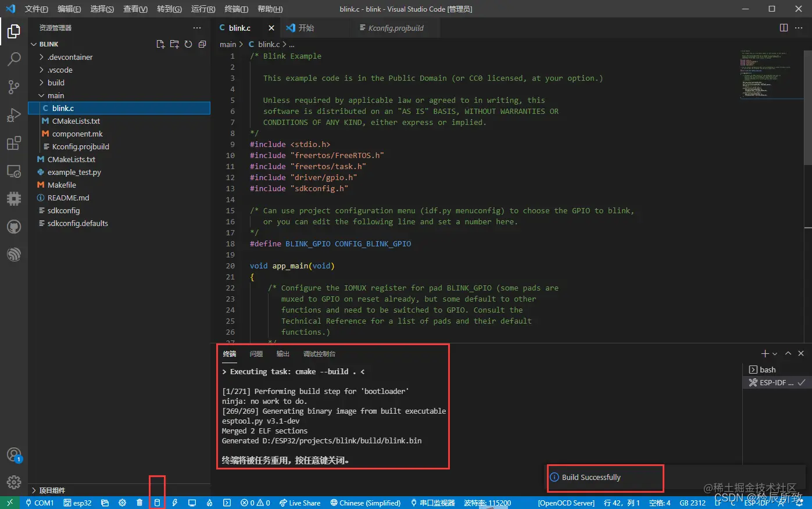
Task: Open Live Share in the status bar
Action: pos(300,503)
